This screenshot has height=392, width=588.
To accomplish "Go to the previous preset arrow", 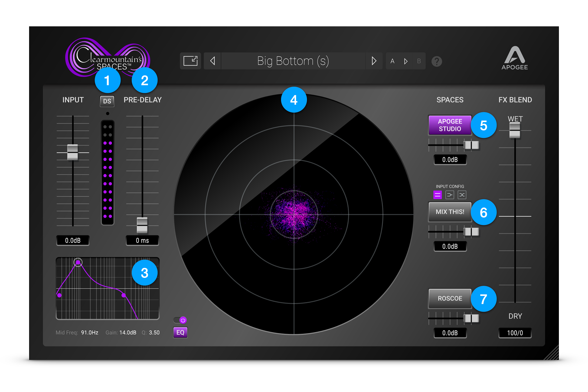I will click(x=212, y=61).
